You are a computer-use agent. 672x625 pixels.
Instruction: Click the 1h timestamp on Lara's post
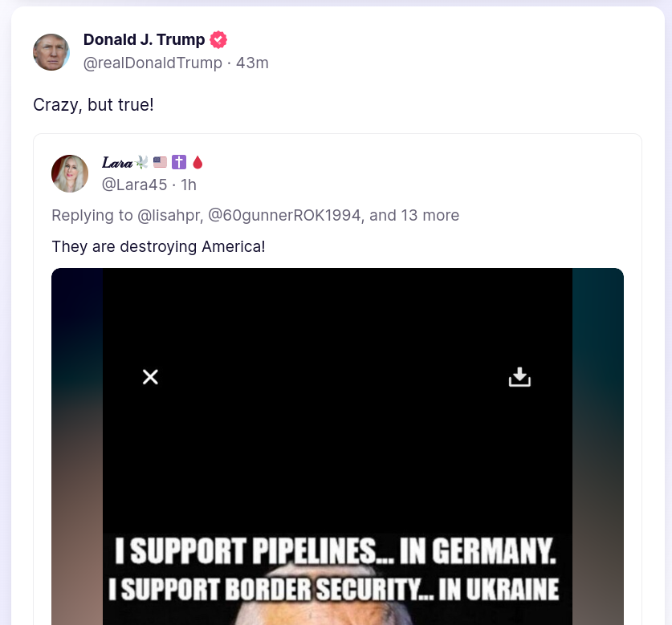coord(189,185)
